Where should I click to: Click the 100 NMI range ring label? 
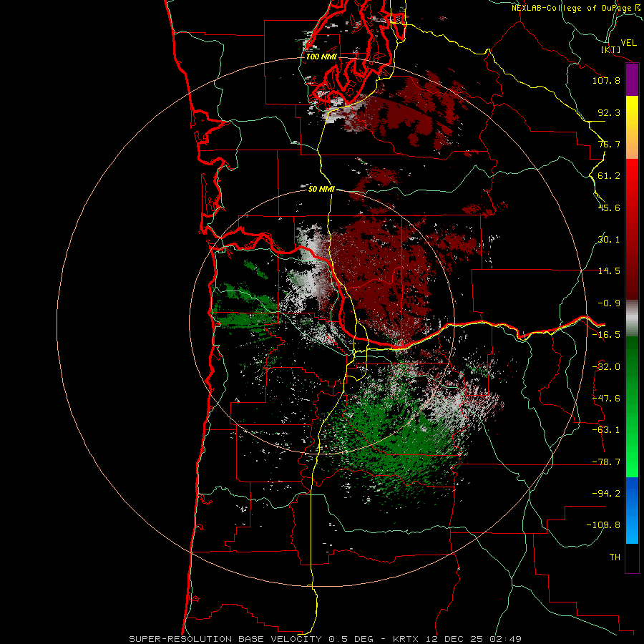point(321,57)
